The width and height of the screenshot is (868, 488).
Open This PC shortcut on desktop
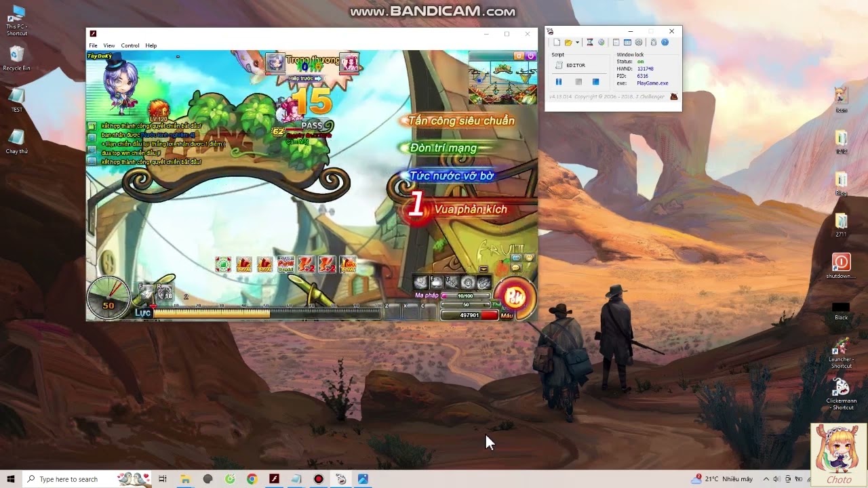(17, 20)
